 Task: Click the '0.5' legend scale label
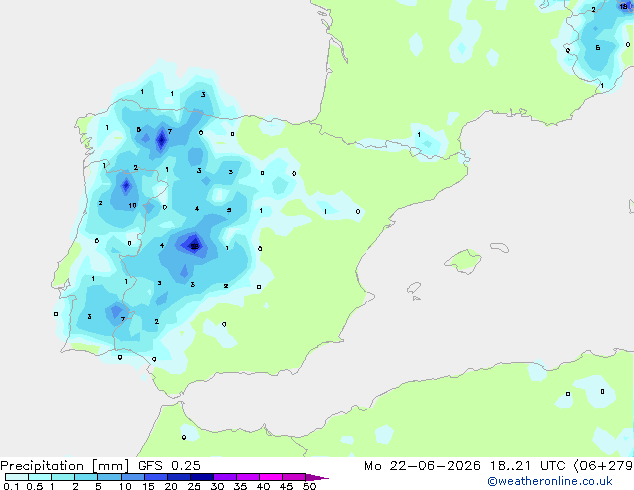pos(34,486)
